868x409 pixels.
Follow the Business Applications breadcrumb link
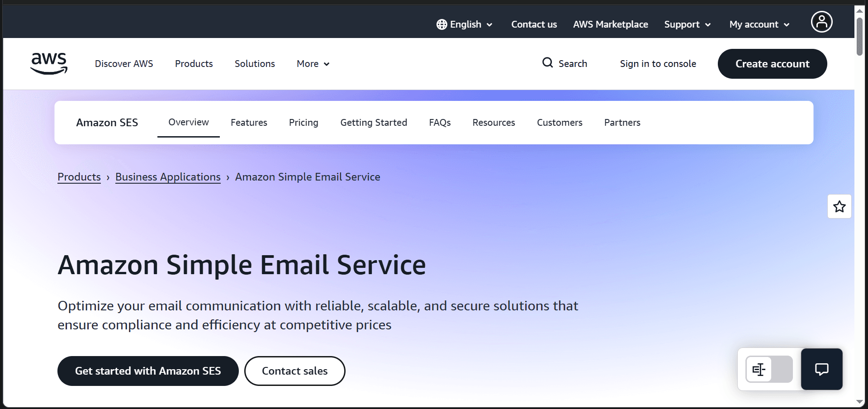point(168,177)
